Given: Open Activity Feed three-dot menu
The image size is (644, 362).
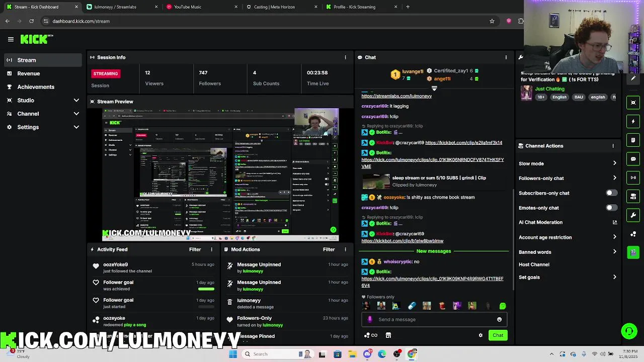Looking at the screenshot, I should click(211, 249).
